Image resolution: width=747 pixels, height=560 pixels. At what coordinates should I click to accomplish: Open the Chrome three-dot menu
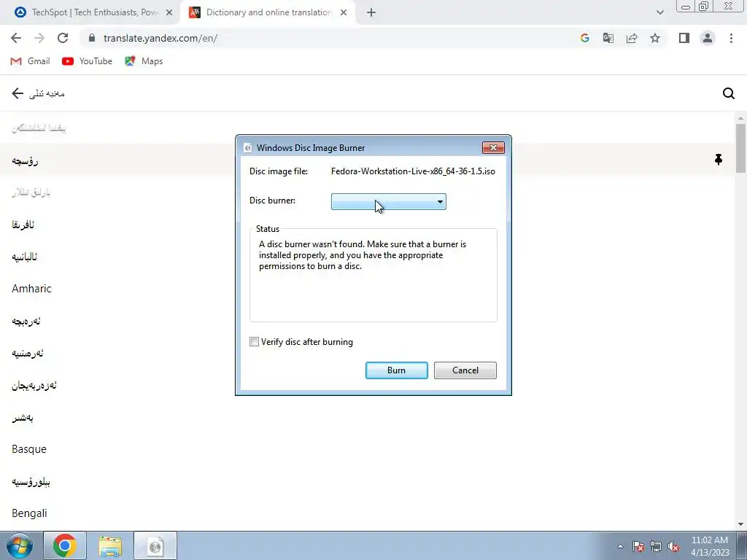click(731, 38)
